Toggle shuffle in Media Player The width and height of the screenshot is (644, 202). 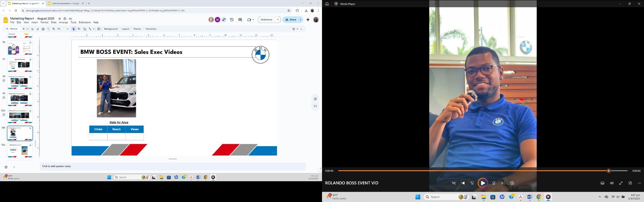(454, 183)
